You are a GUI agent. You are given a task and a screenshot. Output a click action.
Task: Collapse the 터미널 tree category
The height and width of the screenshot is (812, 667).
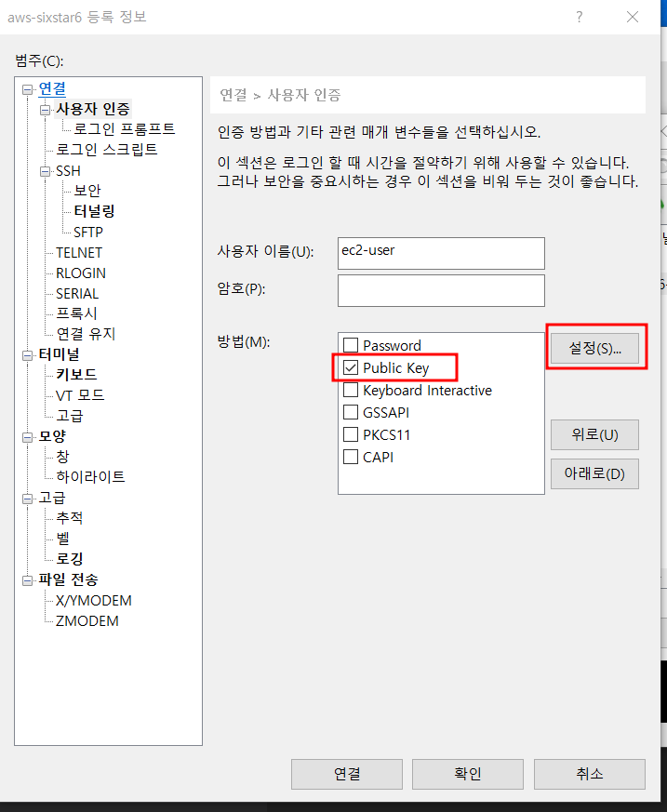[x=29, y=354]
